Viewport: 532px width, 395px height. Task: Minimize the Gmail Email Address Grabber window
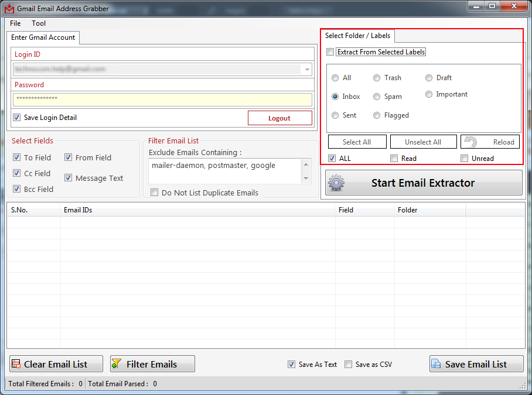(476, 6)
